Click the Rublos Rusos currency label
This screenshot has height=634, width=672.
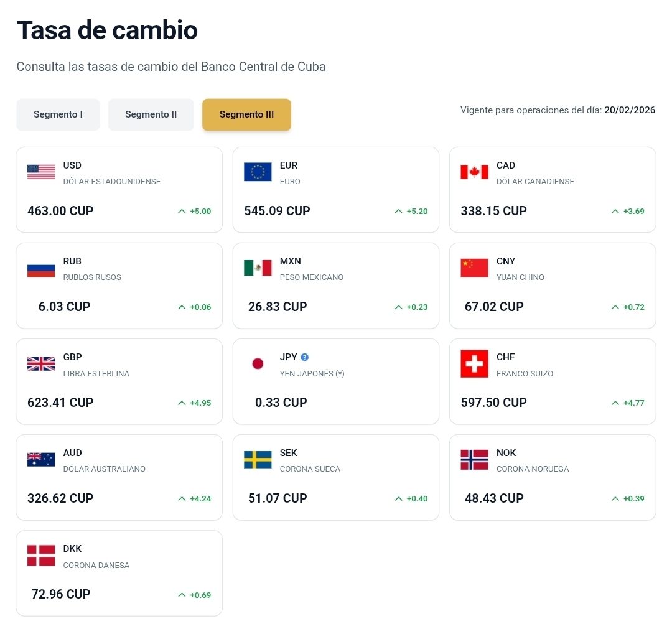coord(92,277)
